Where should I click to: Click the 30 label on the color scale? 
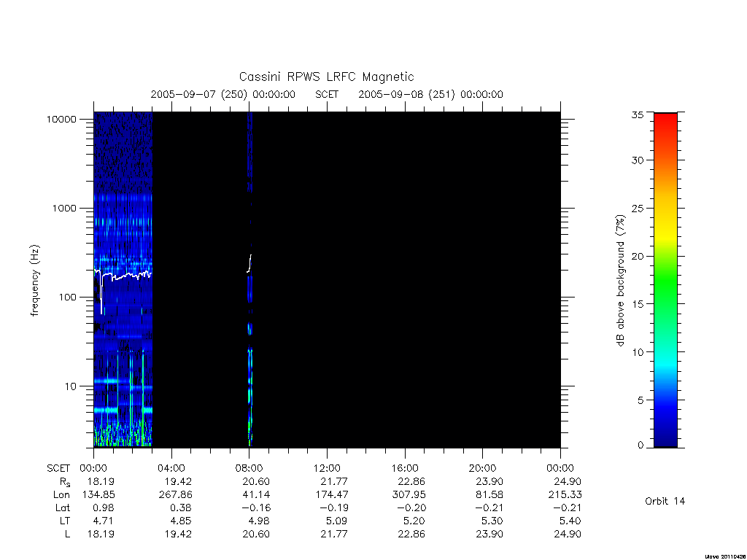pos(638,160)
